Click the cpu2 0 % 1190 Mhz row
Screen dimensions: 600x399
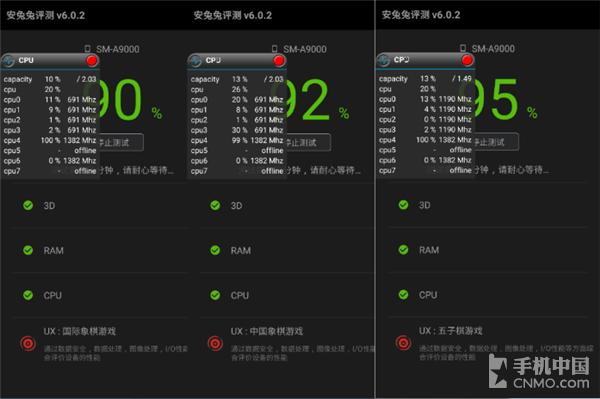[x=425, y=119]
